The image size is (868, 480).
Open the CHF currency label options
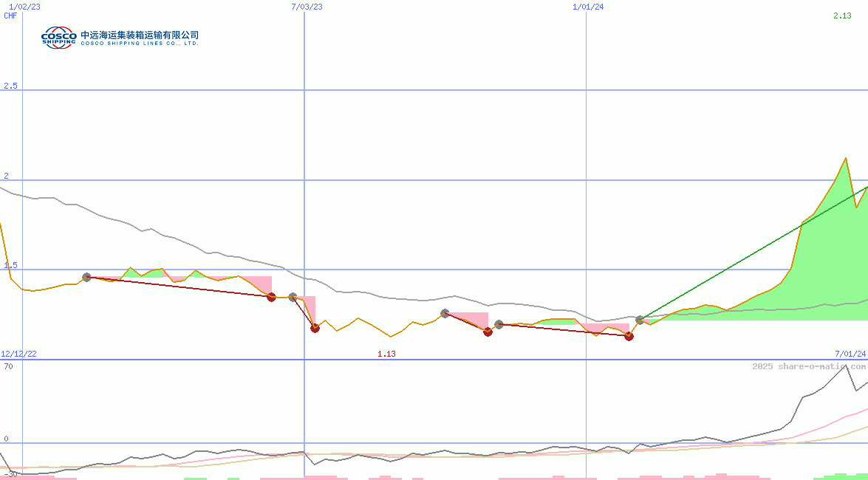(x=9, y=16)
